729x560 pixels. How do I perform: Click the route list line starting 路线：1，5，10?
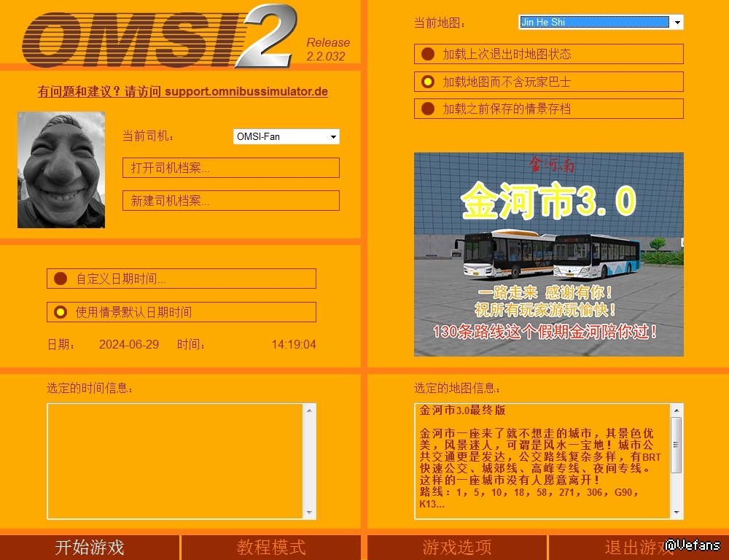(x=529, y=492)
